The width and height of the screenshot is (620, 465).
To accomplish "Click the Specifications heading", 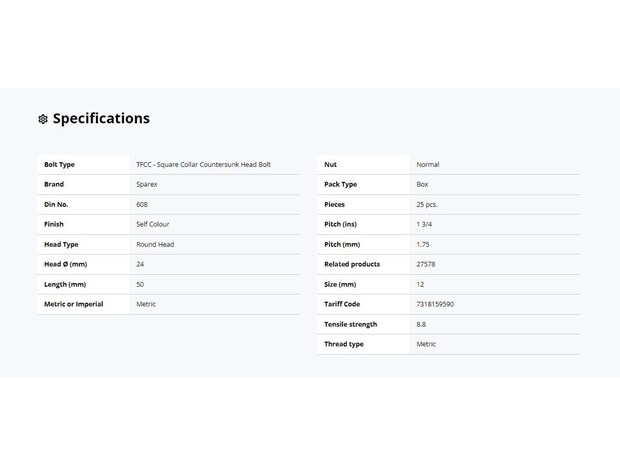I will point(101,118).
